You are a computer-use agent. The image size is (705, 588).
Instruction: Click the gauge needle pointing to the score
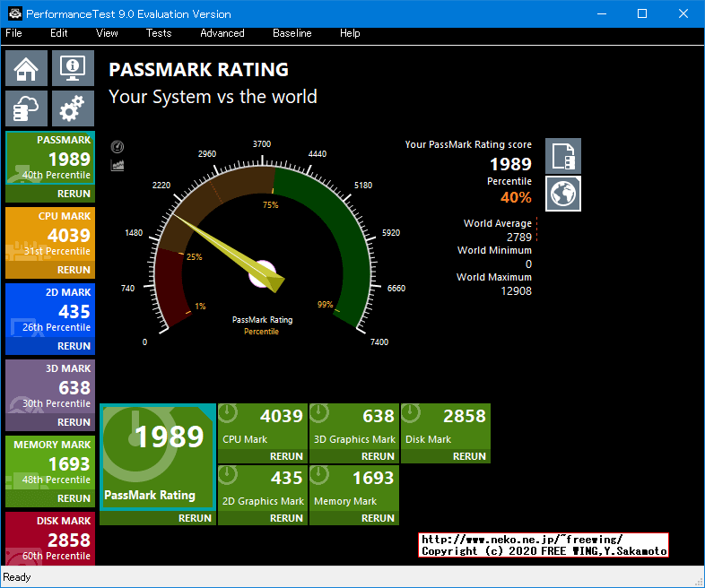pyautogui.click(x=229, y=253)
